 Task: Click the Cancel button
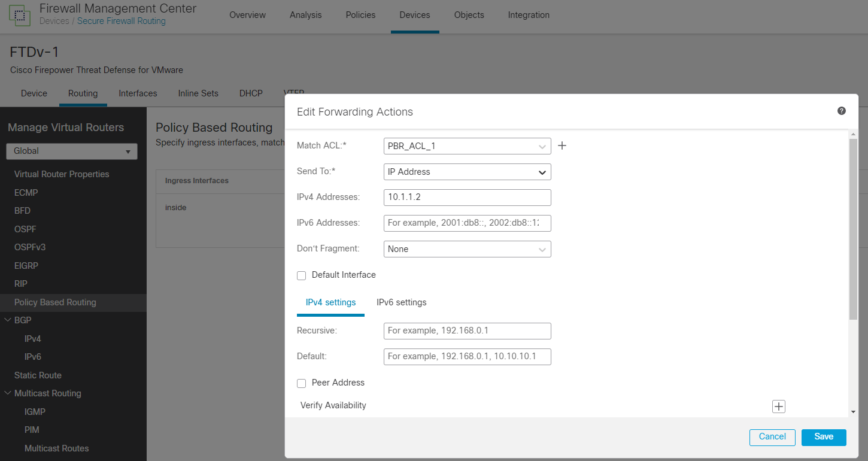point(772,437)
